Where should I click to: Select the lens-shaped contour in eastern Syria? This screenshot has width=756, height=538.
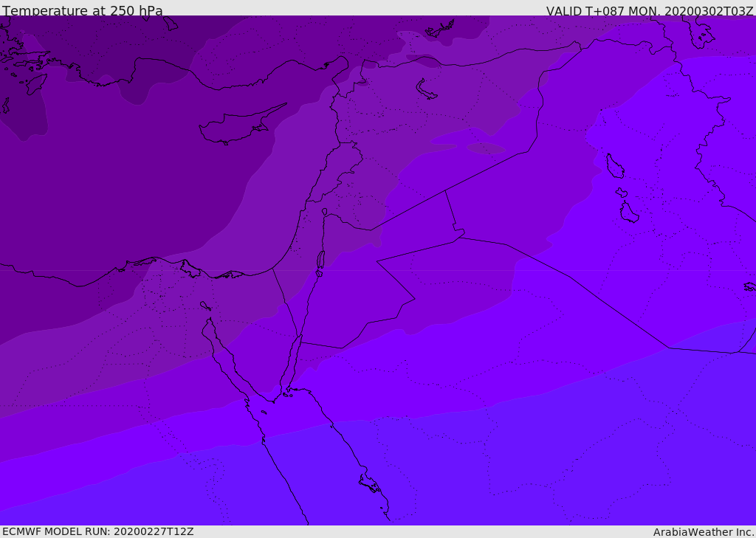[486, 148]
